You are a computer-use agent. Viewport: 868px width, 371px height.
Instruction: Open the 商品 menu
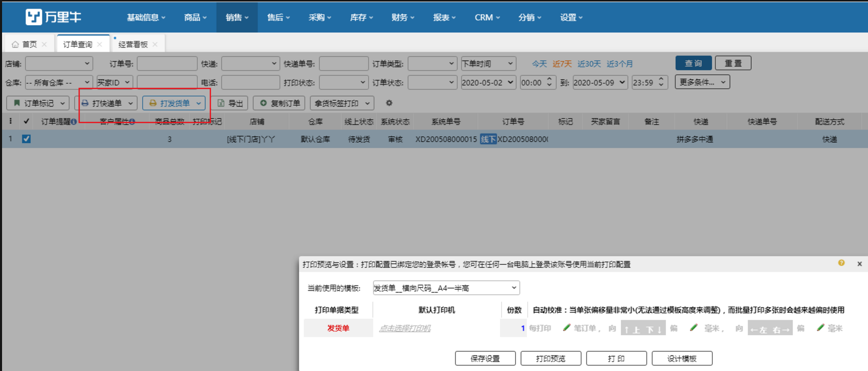(x=195, y=17)
